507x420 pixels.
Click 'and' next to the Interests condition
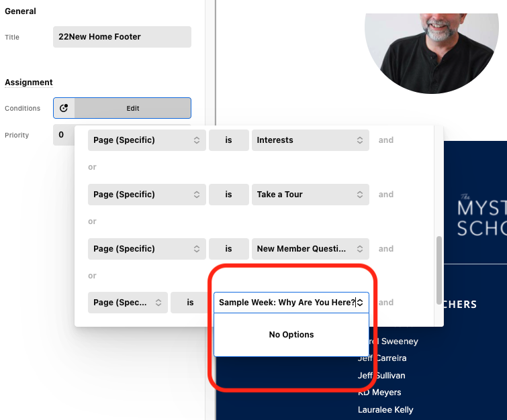pos(386,140)
